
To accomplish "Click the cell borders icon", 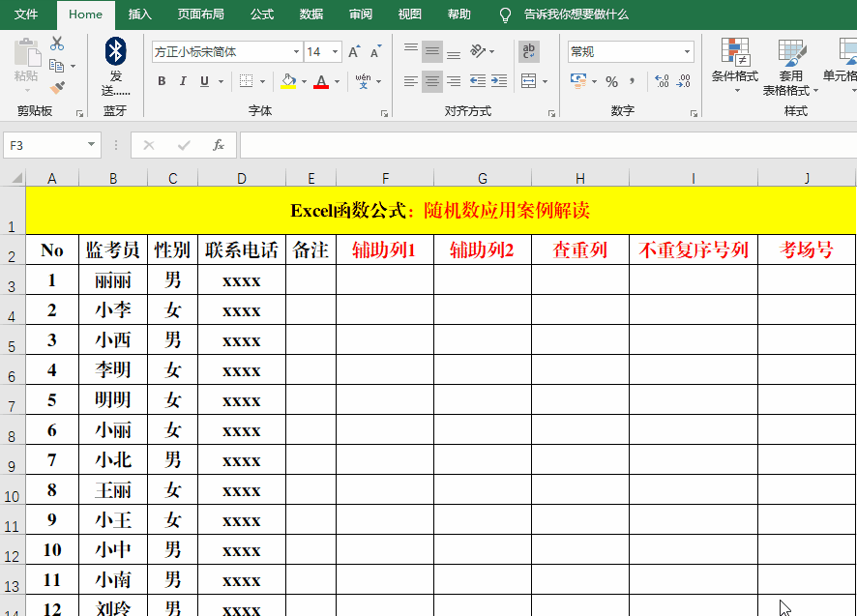I will pyautogui.click(x=247, y=81).
